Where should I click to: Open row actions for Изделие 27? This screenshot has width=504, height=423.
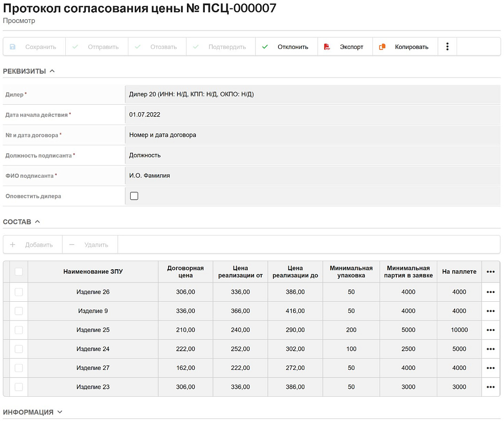(490, 368)
